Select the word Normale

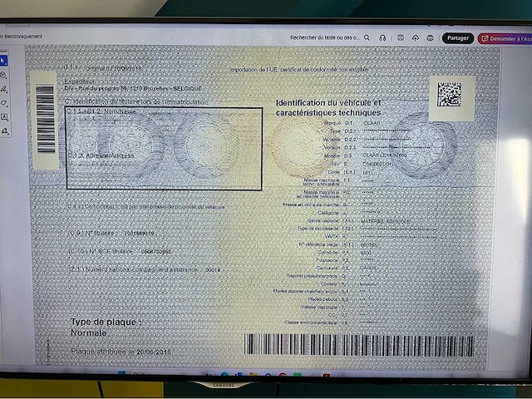coord(89,332)
